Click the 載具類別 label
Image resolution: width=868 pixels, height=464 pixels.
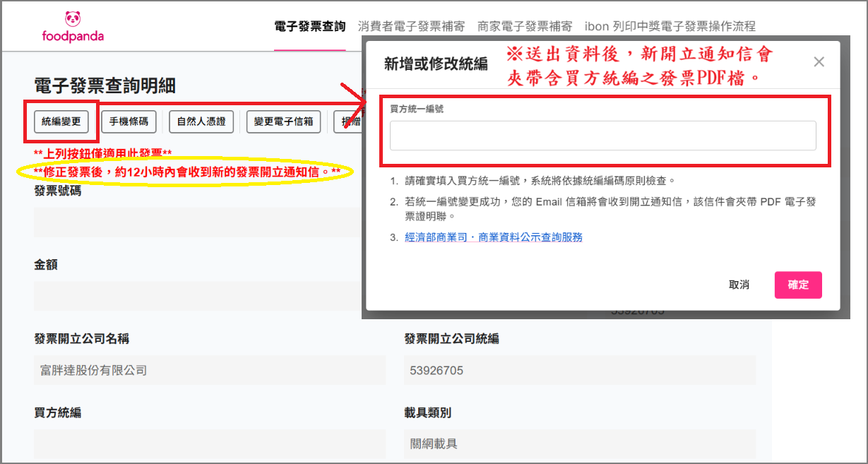[x=427, y=412]
